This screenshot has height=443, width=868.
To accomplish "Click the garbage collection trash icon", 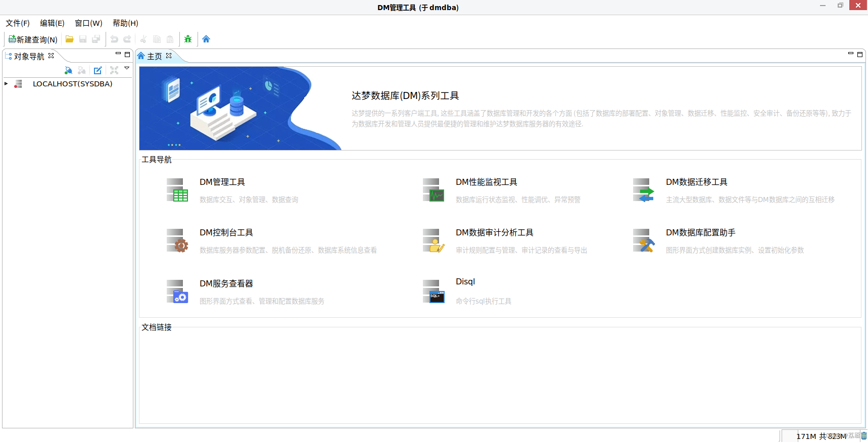I will [863, 436].
